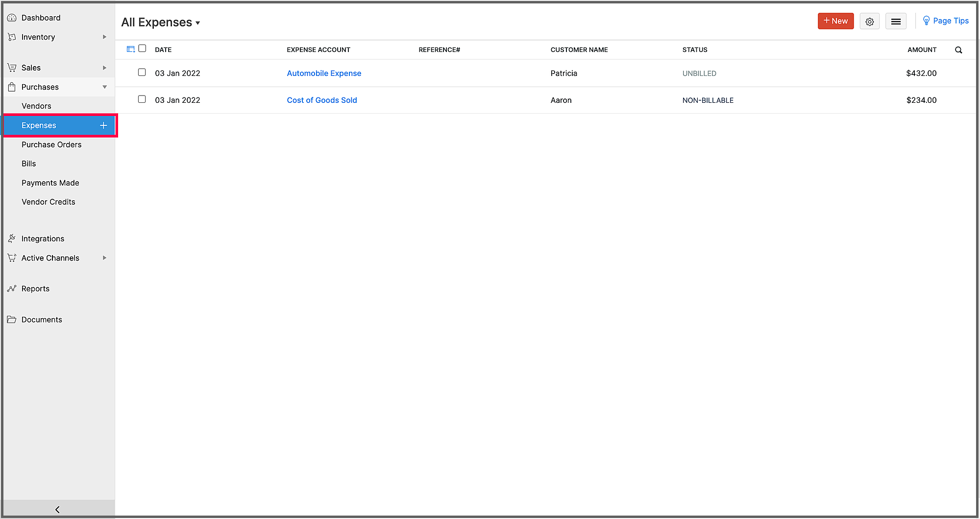This screenshot has width=980, height=519.
Task: Click the search magnifier icon in table header
Action: (958, 50)
